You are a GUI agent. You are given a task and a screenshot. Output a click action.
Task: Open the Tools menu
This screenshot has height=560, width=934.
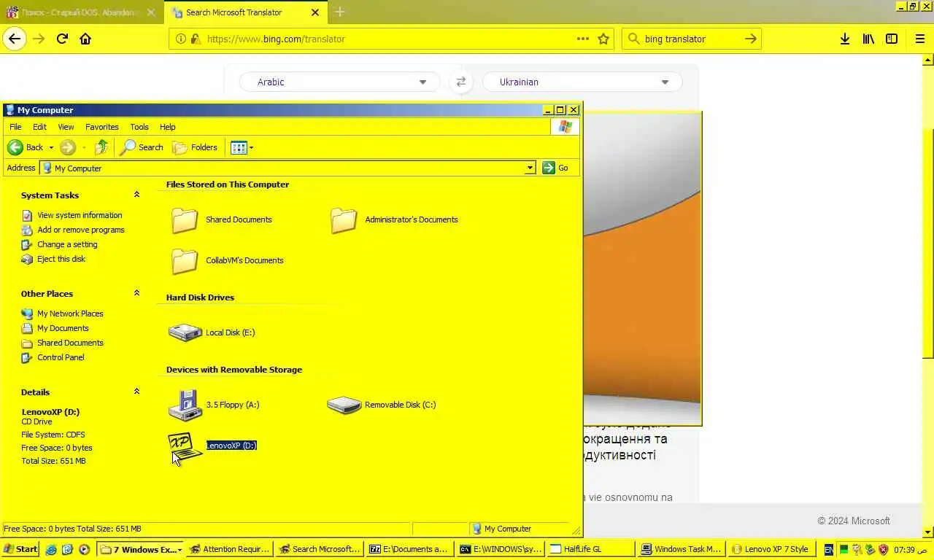click(x=139, y=127)
